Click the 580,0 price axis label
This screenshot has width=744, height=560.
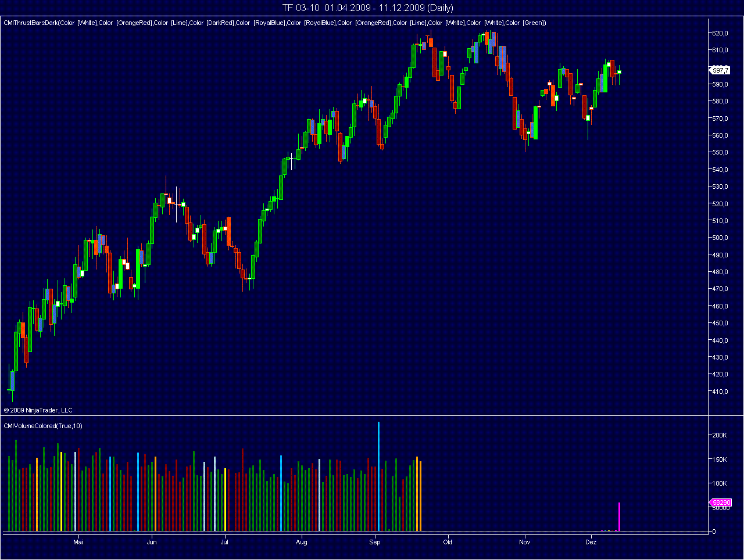point(720,101)
